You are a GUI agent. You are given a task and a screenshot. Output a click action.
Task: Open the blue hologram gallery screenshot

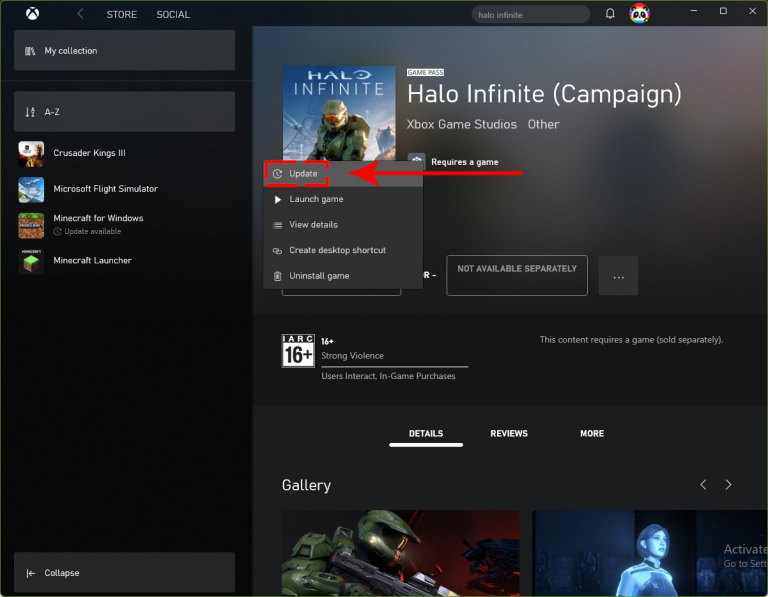(x=649, y=553)
